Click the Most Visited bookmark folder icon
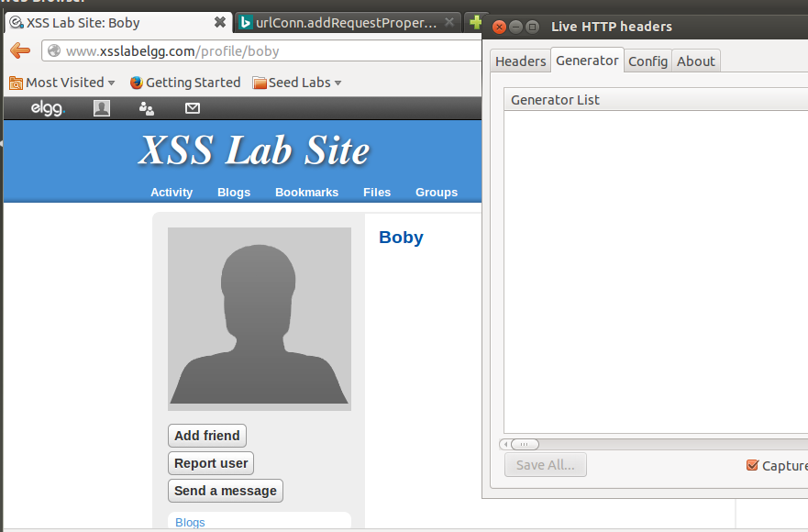This screenshot has height=532, width=808. pos(16,83)
